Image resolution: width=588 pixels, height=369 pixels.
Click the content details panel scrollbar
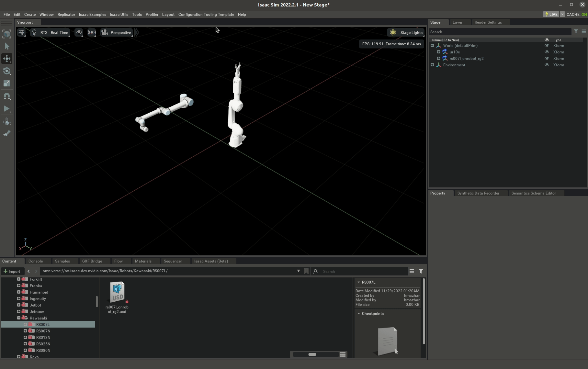tap(424, 311)
